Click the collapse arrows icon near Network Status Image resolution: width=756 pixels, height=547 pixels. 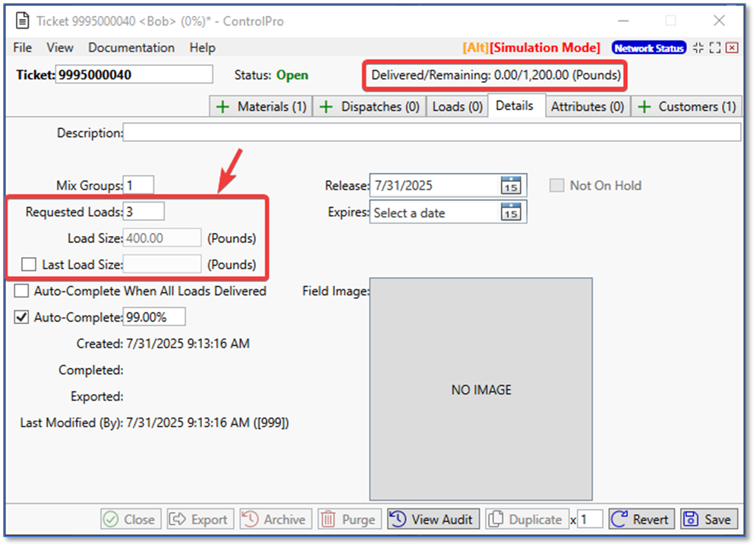point(698,48)
